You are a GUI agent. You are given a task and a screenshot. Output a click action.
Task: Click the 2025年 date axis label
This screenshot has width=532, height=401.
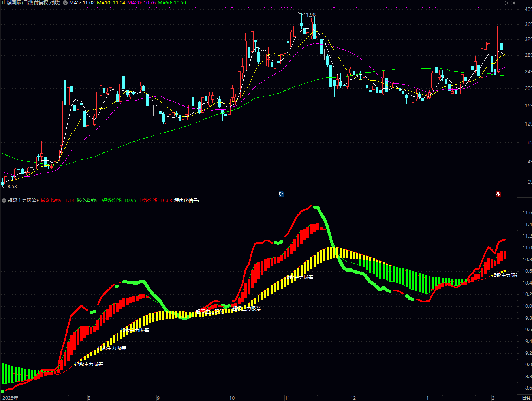(10, 398)
